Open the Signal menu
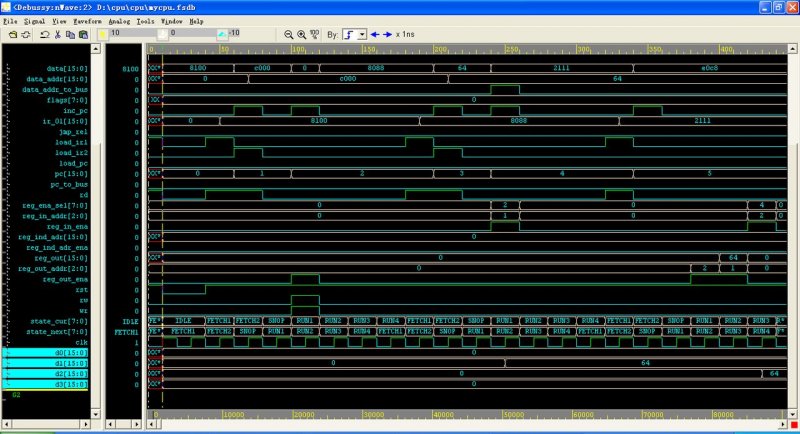Image resolution: width=800 pixels, height=434 pixels. [34, 21]
